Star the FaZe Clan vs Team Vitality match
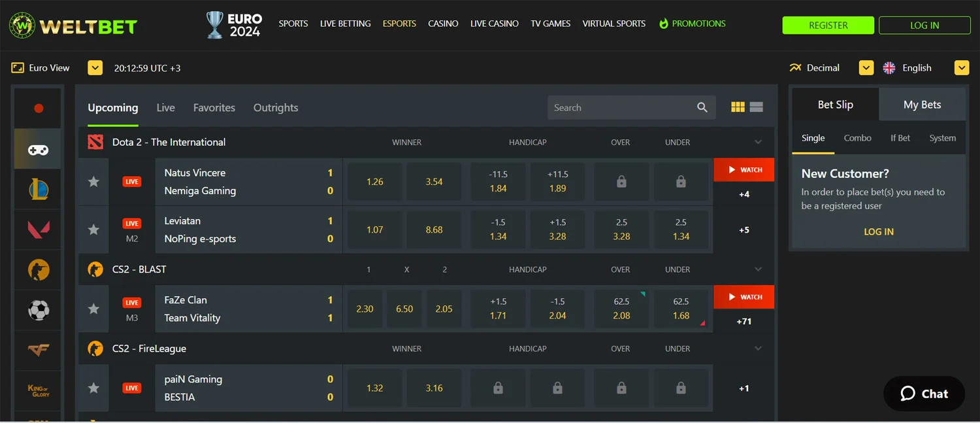 (93, 309)
